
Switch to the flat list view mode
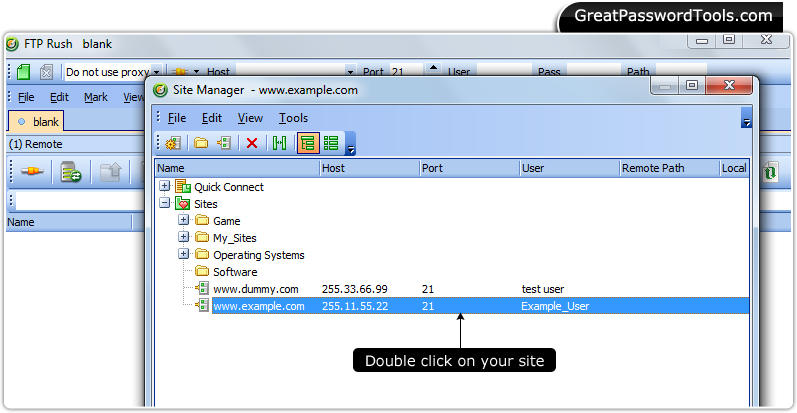(331, 143)
